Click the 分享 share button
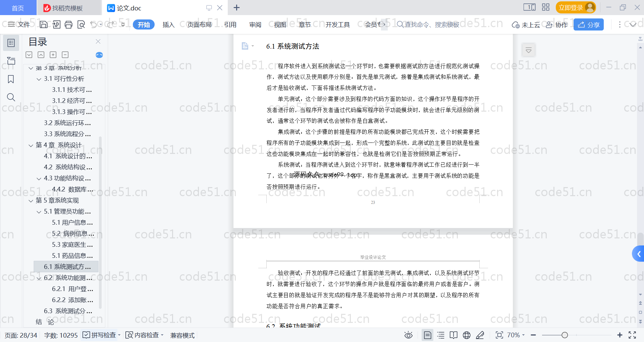Viewport: 644px width, 342px height. click(x=589, y=24)
